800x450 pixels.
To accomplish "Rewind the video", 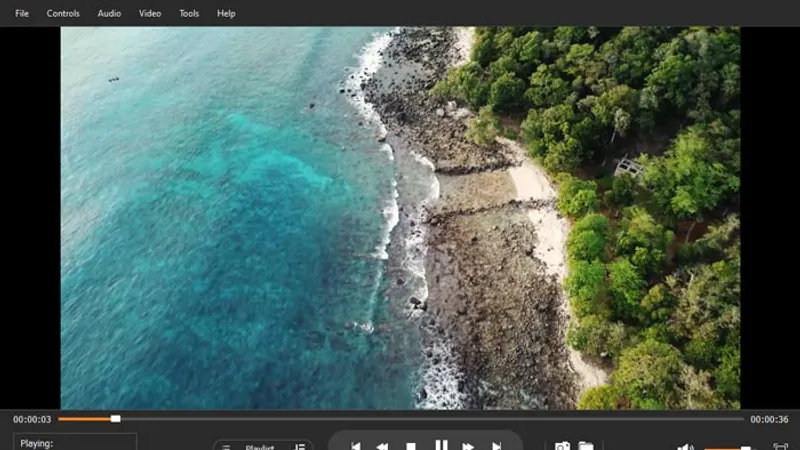I will click(382, 446).
